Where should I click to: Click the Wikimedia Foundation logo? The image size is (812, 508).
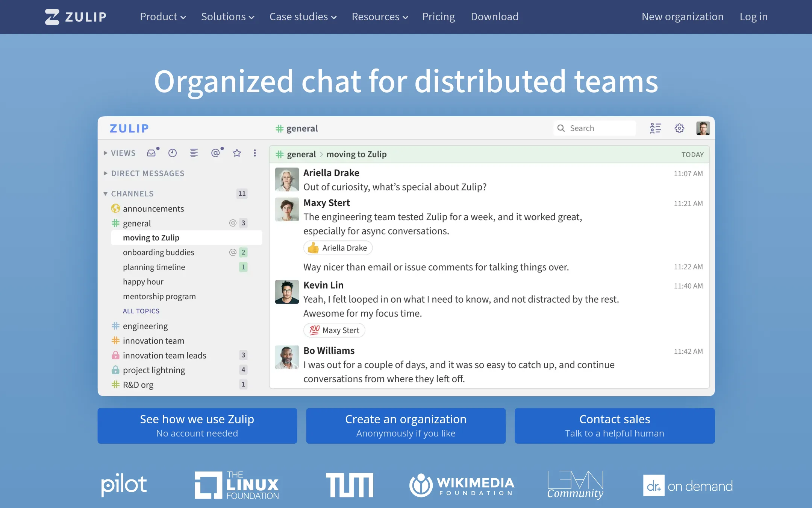click(462, 485)
